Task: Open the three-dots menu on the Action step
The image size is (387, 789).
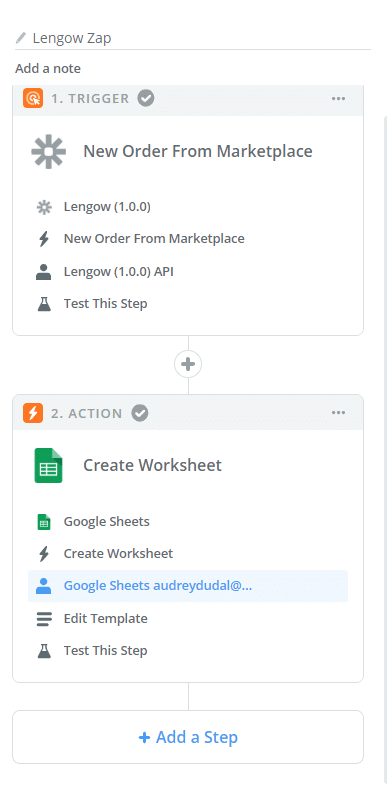Action: coord(339,413)
